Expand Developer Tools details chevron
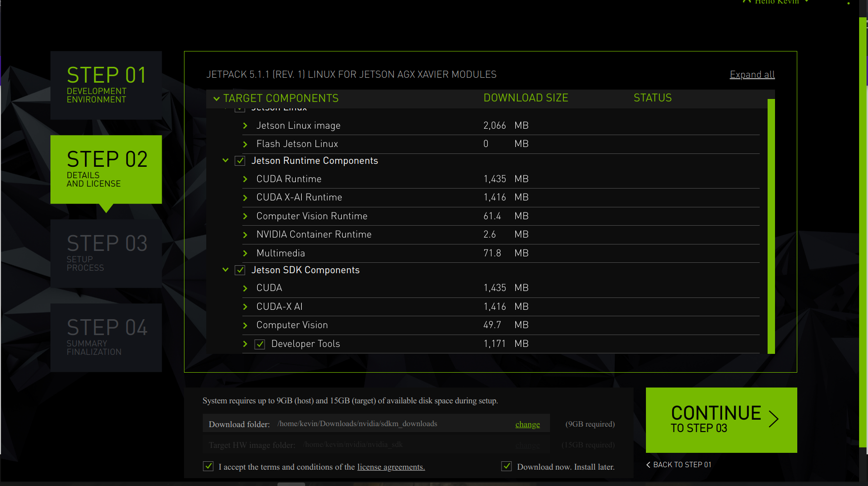The height and width of the screenshot is (486, 868). [245, 344]
